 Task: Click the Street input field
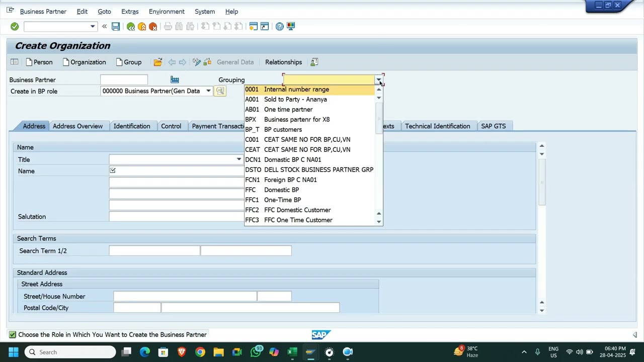coord(185,296)
